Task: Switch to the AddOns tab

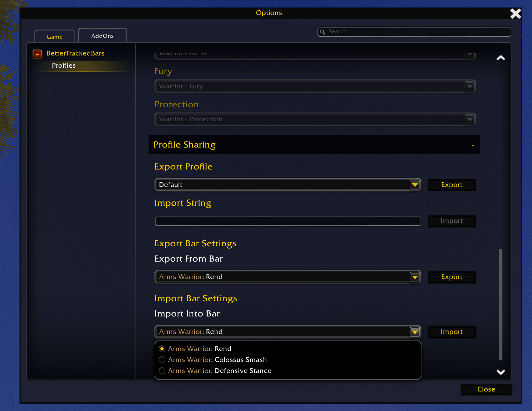Action: pyautogui.click(x=102, y=36)
